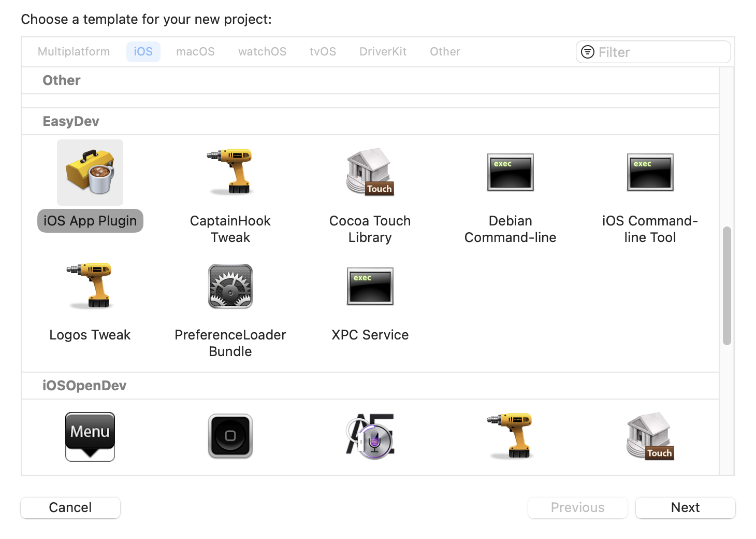Viewport: 756px width, 539px height.
Task: Select the iOSOpenDev Touch library template icon
Action: 650,436
